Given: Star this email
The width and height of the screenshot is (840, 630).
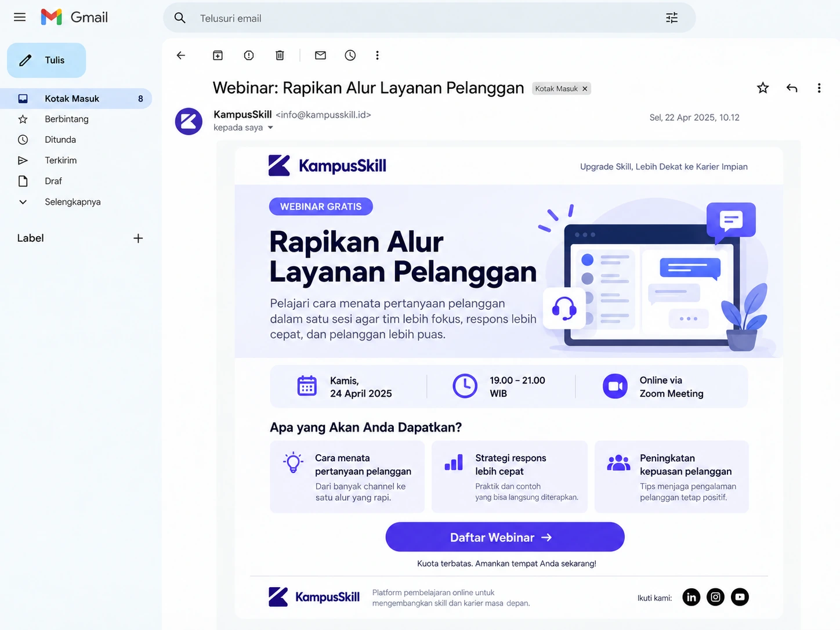Looking at the screenshot, I should (x=763, y=88).
